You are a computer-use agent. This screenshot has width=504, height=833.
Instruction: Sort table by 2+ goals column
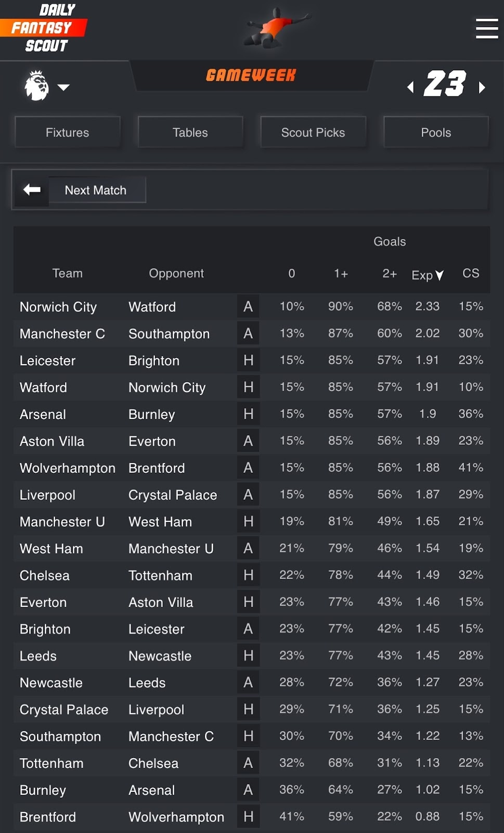(390, 274)
